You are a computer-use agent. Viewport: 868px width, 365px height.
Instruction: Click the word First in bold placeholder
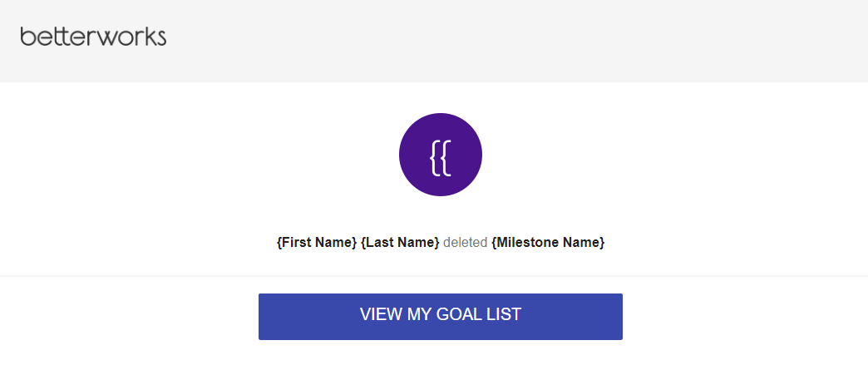pos(295,243)
